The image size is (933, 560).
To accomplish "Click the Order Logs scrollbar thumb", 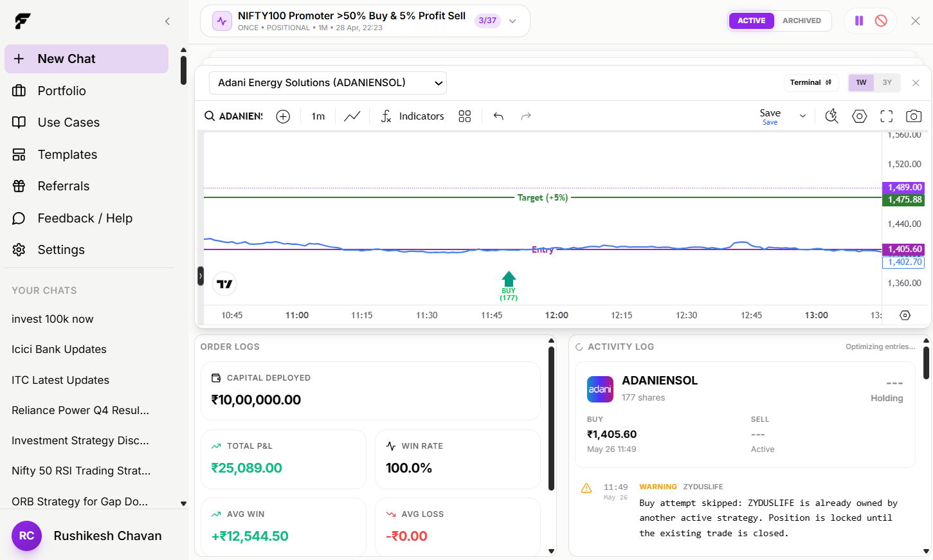I will (551, 419).
